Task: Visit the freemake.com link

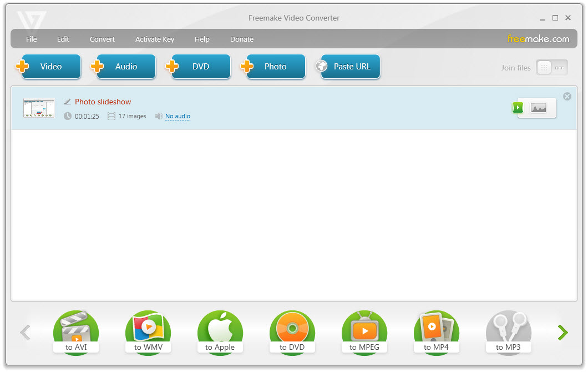Action: [539, 39]
